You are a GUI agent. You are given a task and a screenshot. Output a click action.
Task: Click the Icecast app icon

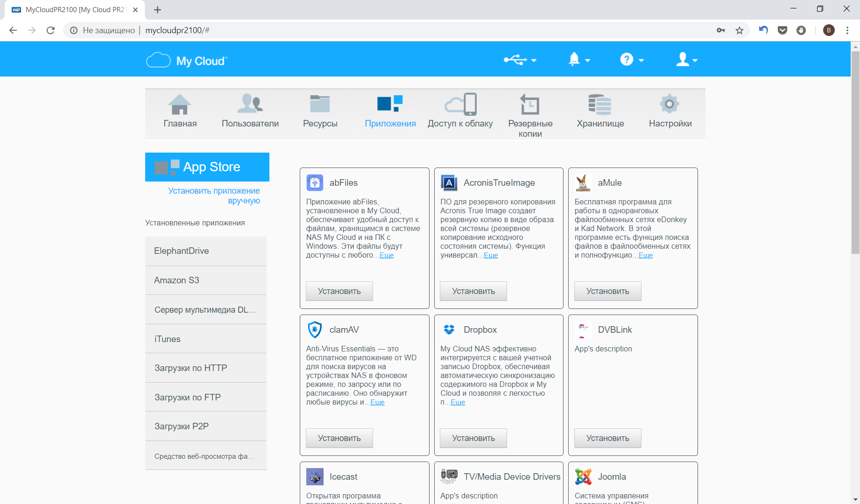tap(315, 476)
